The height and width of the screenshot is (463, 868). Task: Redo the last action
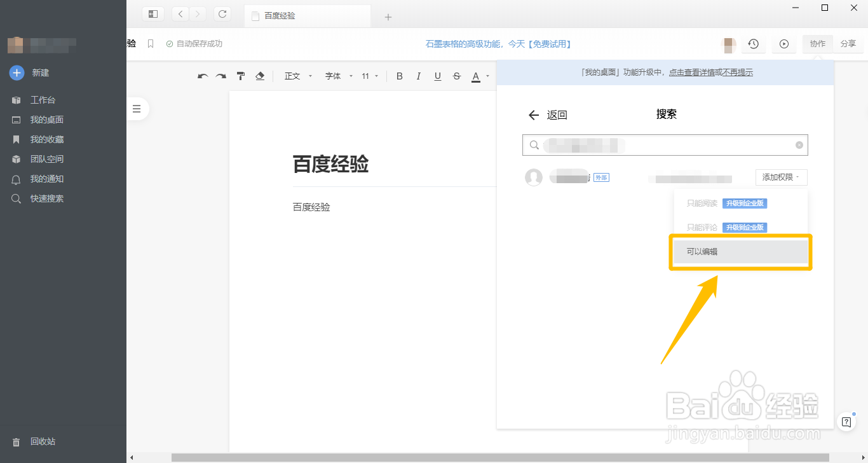click(x=220, y=76)
